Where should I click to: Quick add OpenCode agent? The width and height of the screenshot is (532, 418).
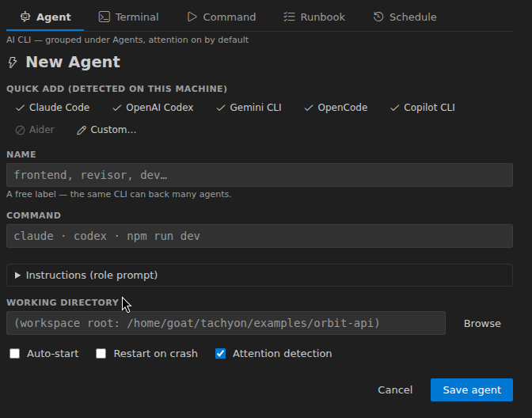pos(336,108)
